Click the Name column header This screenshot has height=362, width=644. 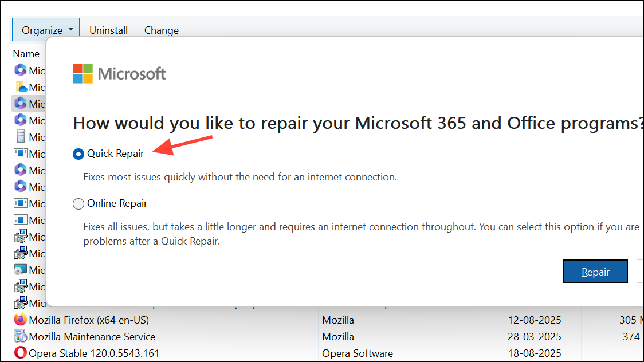26,53
